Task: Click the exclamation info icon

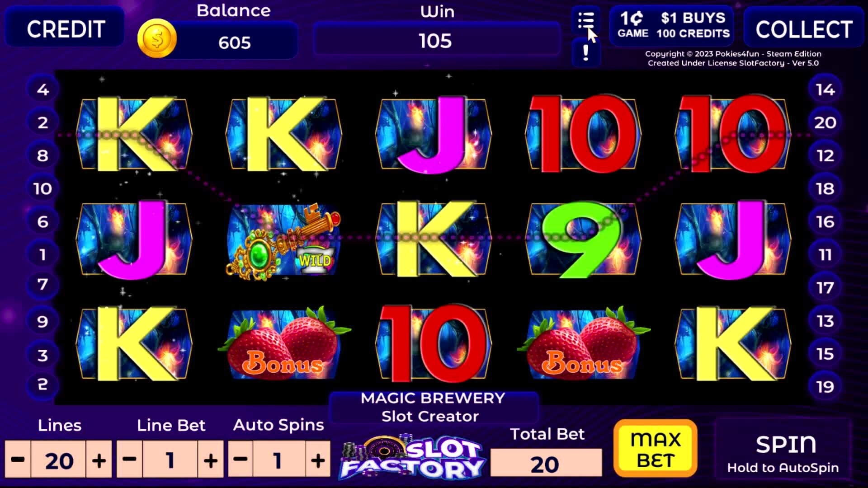Action: tap(586, 53)
